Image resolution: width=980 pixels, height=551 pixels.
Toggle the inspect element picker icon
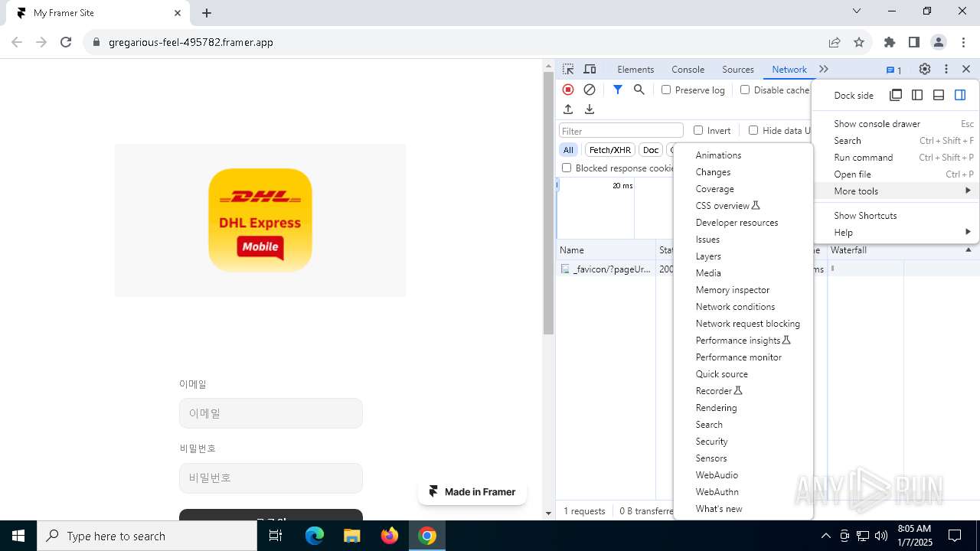[568, 69]
